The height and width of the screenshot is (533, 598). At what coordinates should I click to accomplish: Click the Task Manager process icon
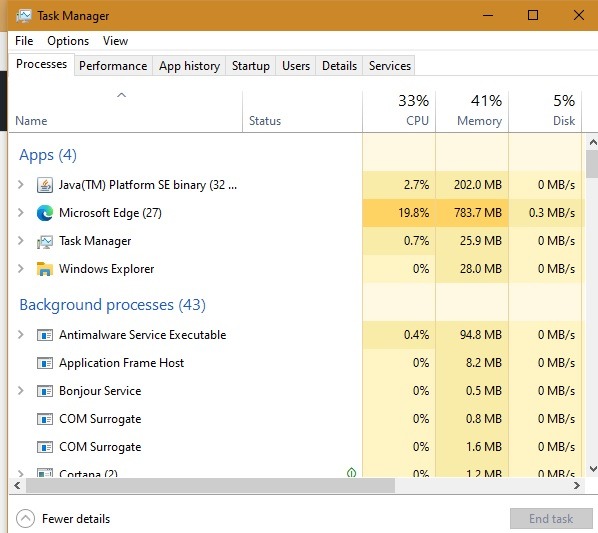pos(45,241)
